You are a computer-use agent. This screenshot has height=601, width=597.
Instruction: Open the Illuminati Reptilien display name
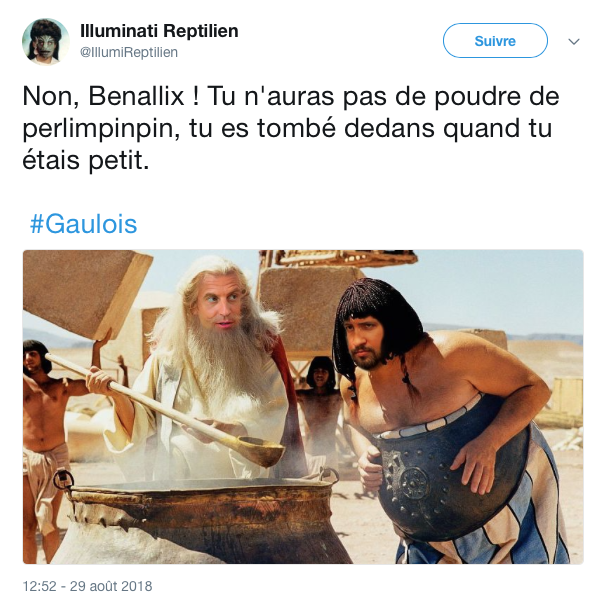tap(159, 31)
